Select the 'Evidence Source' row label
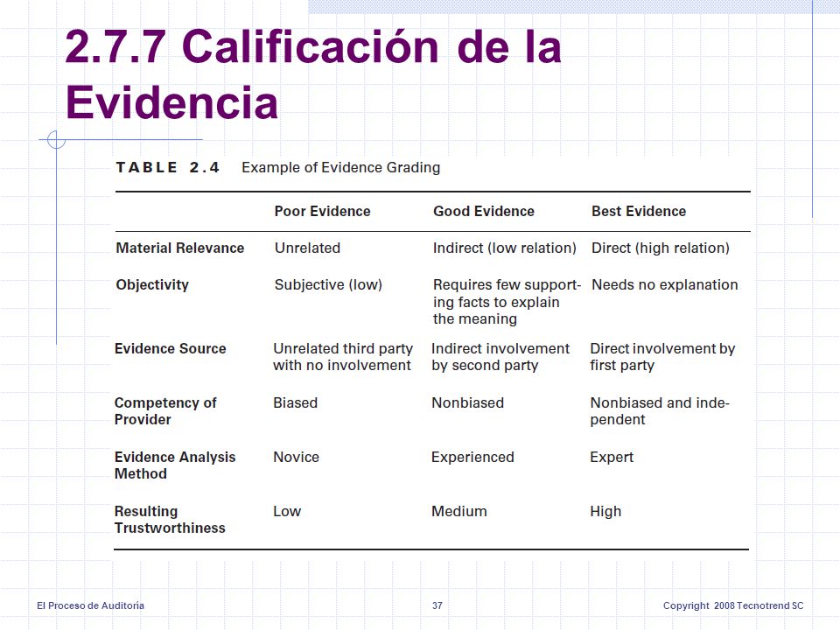Screen dimensions: 840x630 tap(171, 349)
